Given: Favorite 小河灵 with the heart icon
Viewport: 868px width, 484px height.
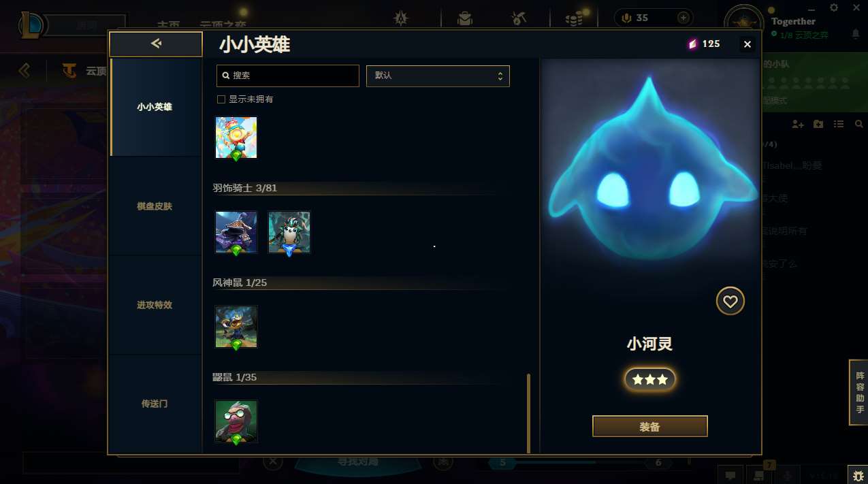Looking at the screenshot, I should 730,300.
